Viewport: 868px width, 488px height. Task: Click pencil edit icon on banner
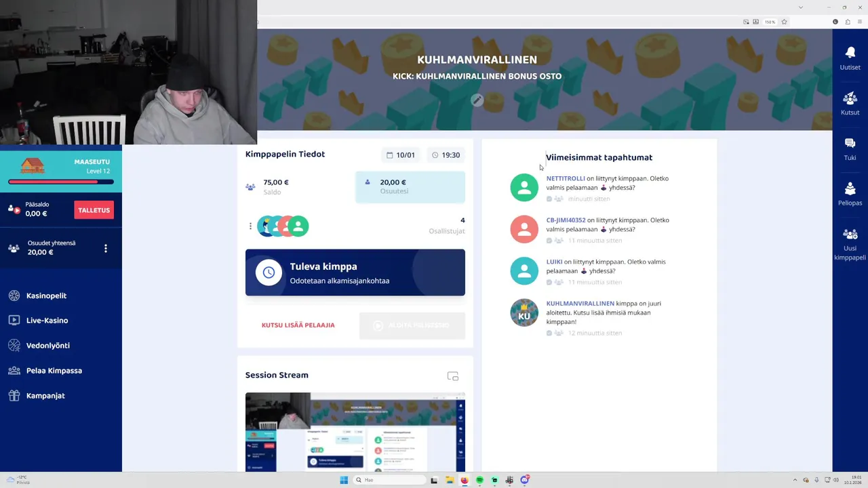pyautogui.click(x=477, y=100)
